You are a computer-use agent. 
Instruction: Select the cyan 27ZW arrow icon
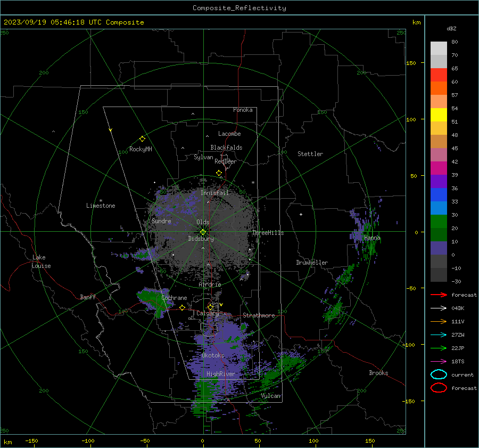pyautogui.click(x=439, y=335)
